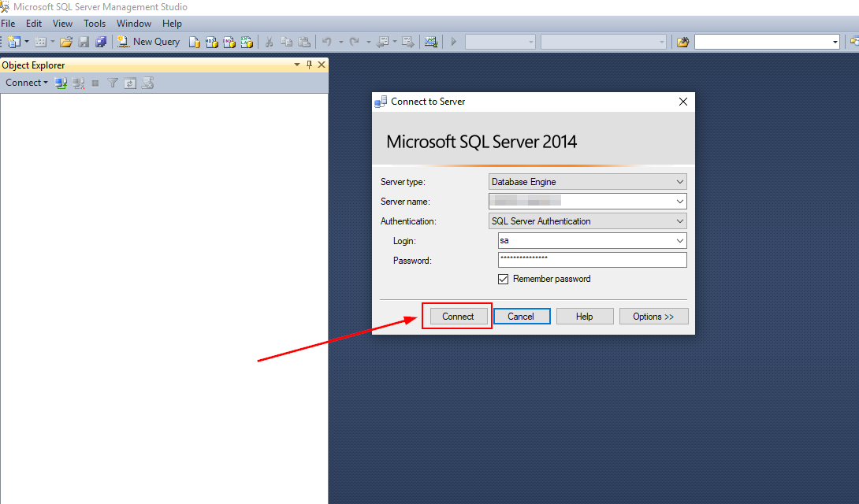Click the Password input field

(592, 260)
